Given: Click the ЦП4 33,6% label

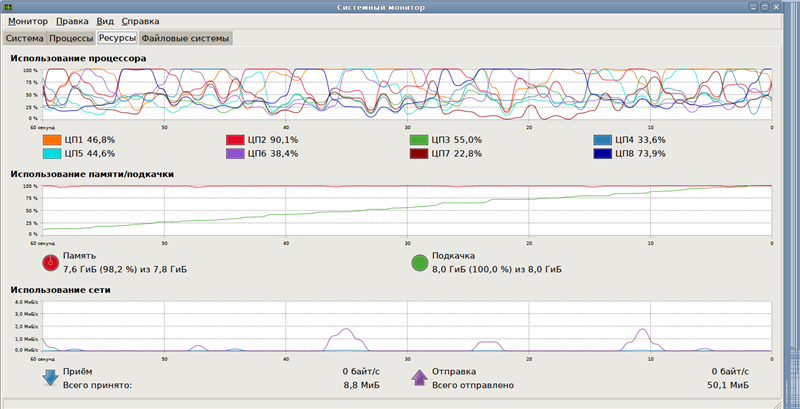Looking at the screenshot, I should coord(640,140).
